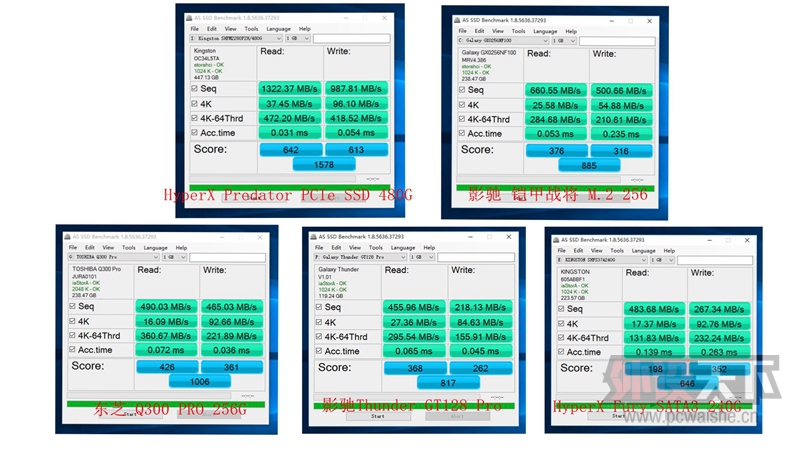Viewport: 800px width, 450px height.
Task: Click total score 1006 value
Action: coord(200,382)
